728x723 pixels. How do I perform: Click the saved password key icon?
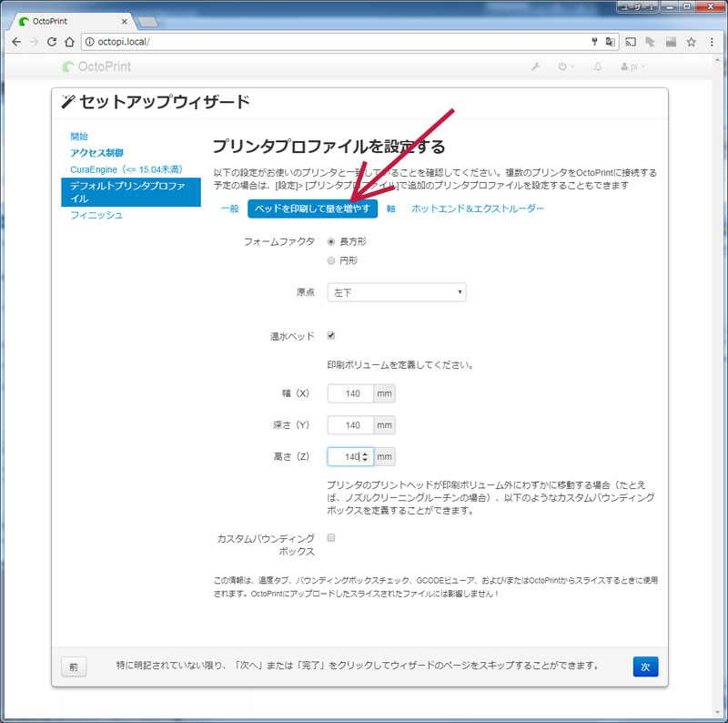(x=594, y=42)
